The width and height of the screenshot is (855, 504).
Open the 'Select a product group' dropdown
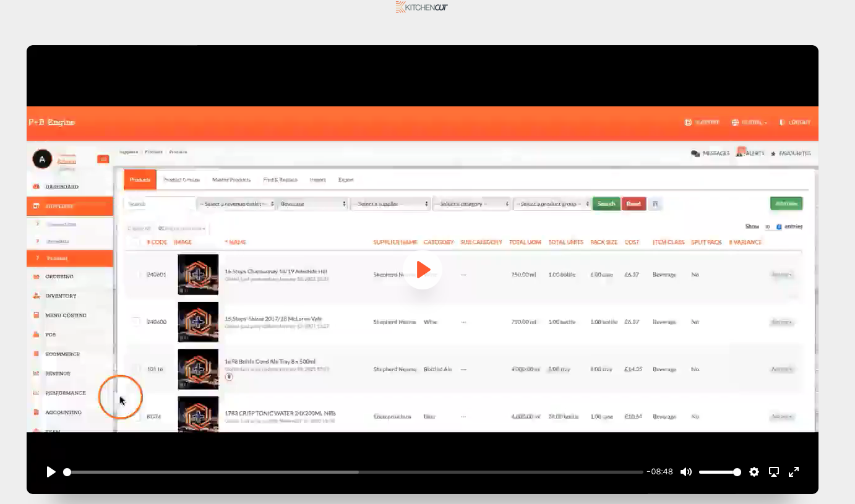pyautogui.click(x=551, y=204)
